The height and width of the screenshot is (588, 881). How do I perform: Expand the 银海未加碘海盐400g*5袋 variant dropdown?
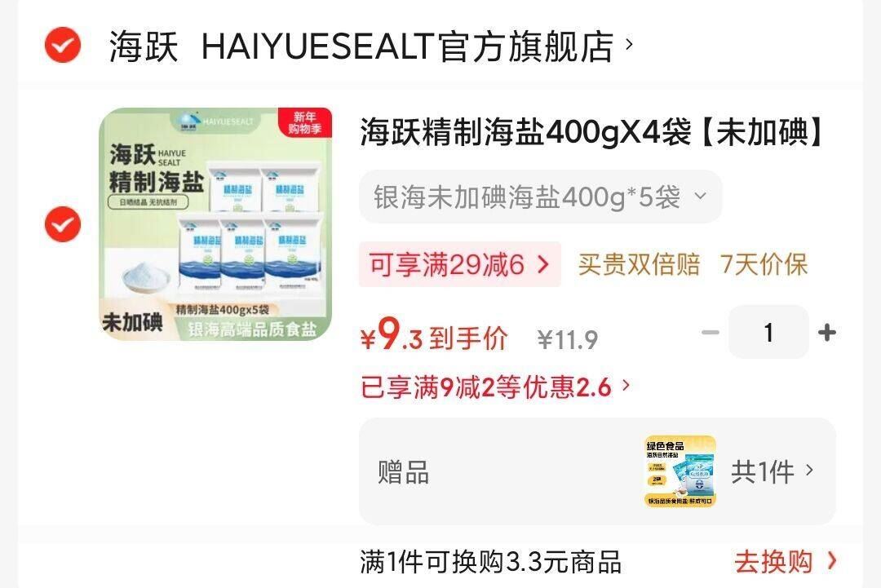coord(541,197)
